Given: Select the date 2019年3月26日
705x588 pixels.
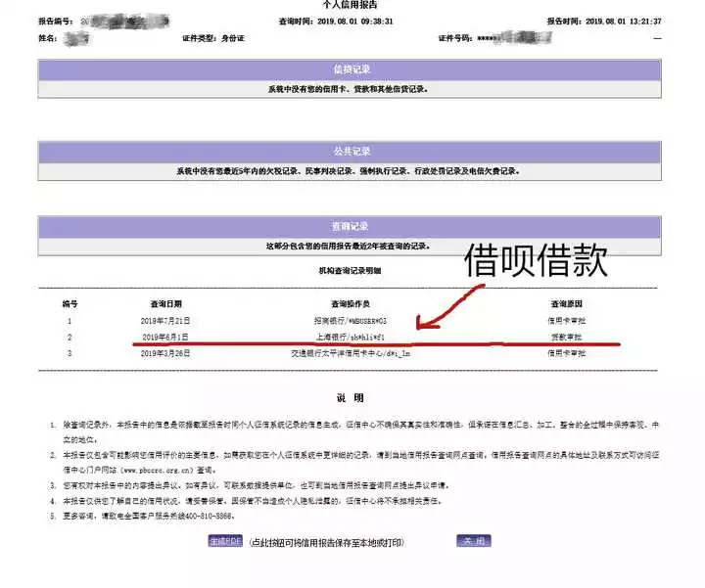Looking at the screenshot, I should (165, 353).
